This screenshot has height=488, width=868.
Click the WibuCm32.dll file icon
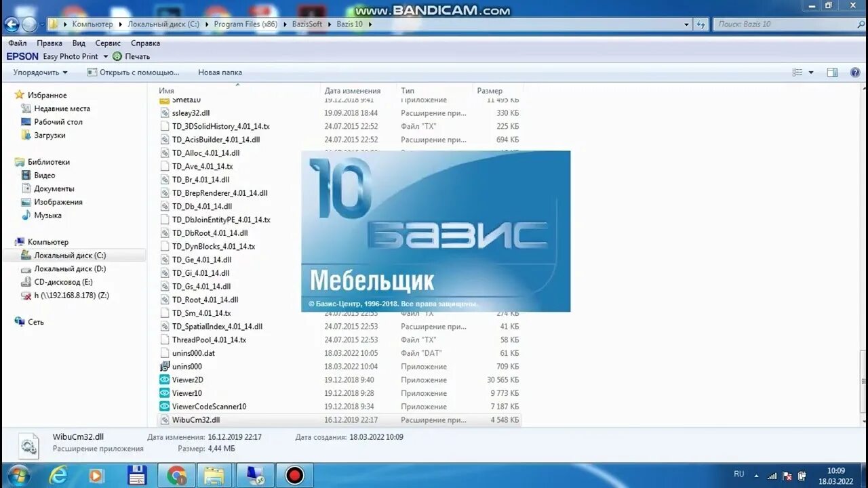point(164,420)
